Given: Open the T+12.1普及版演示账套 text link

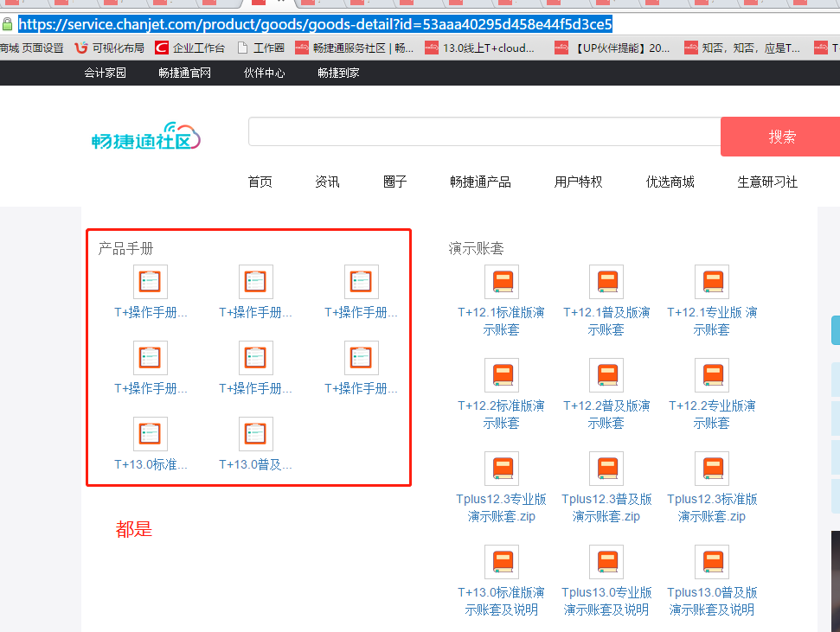Looking at the screenshot, I should point(606,321).
